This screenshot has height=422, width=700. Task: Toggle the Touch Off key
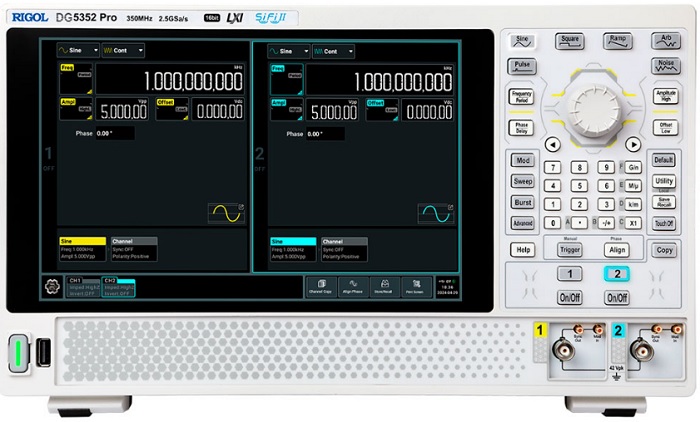(664, 223)
